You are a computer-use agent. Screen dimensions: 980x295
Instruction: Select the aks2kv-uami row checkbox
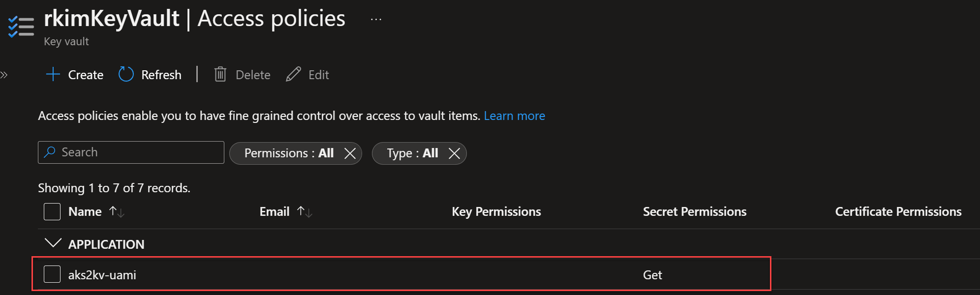(52, 274)
